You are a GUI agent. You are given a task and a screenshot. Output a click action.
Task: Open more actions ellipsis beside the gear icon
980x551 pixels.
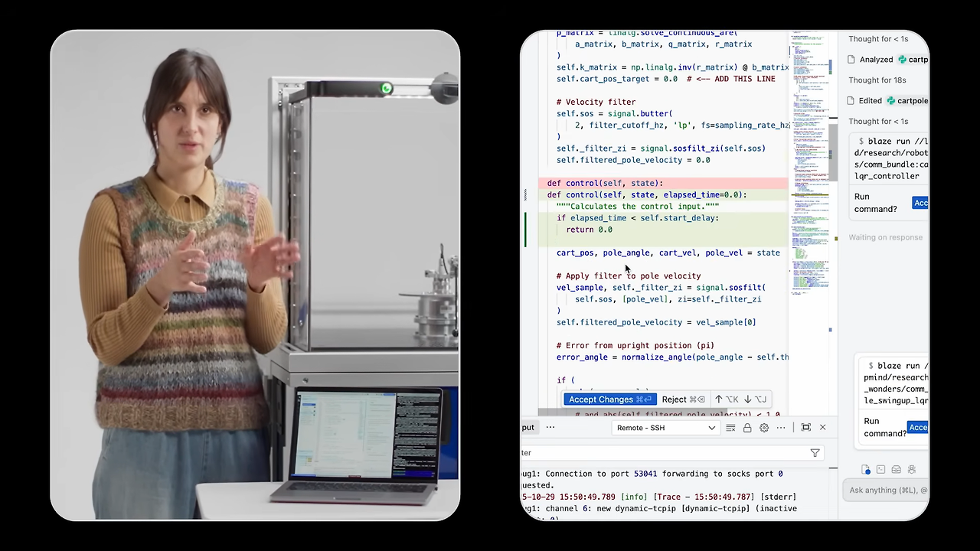[x=779, y=428]
